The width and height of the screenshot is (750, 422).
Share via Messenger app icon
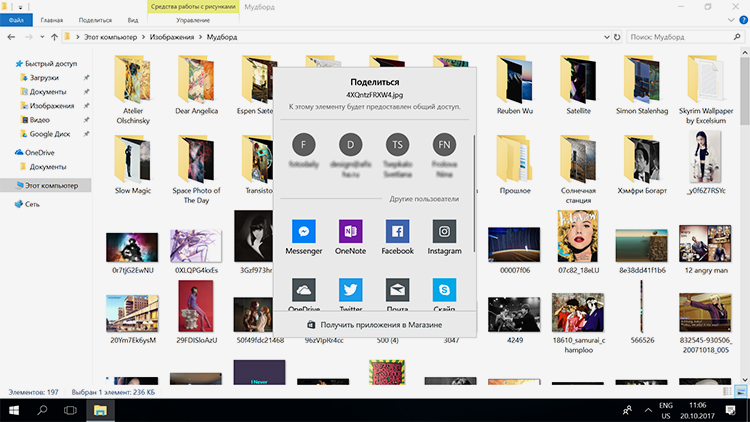304,231
